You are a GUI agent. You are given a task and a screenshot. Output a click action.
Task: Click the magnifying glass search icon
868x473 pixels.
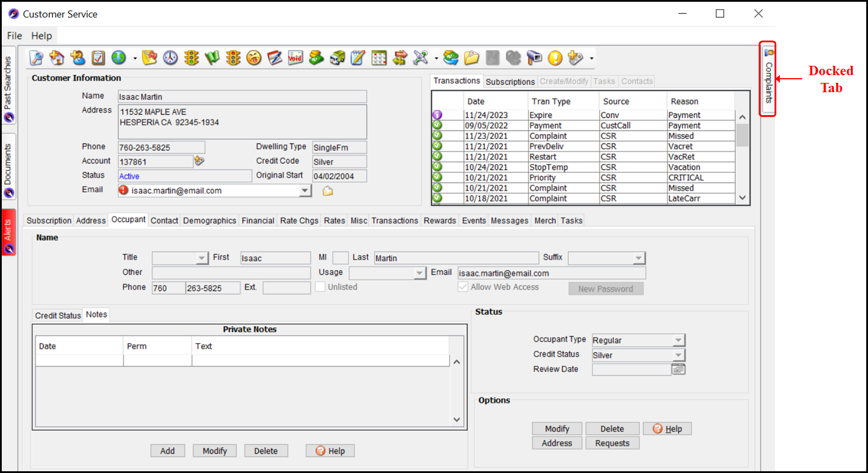pos(36,58)
